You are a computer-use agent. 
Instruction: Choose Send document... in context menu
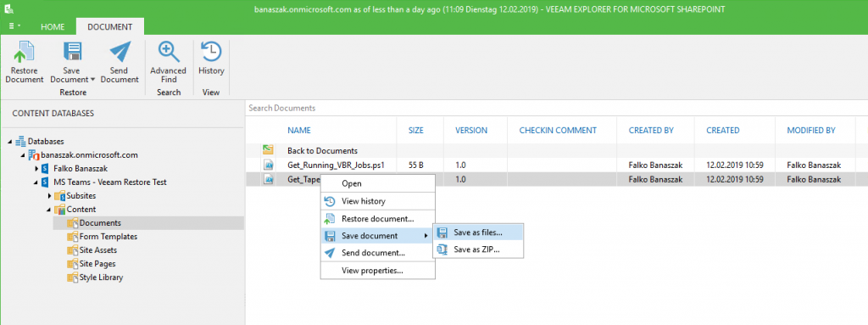pos(377,253)
